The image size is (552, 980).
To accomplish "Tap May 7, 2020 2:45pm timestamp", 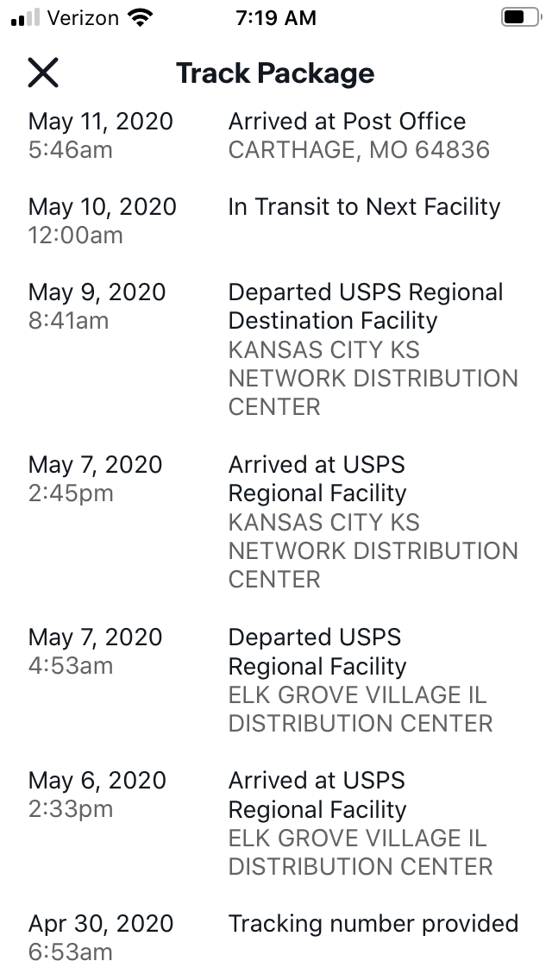I will [95, 479].
